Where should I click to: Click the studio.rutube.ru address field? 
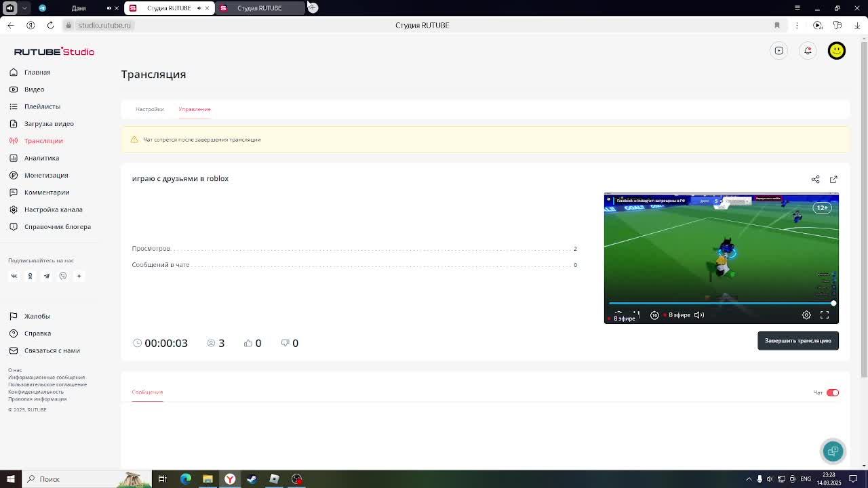pyautogui.click(x=104, y=25)
